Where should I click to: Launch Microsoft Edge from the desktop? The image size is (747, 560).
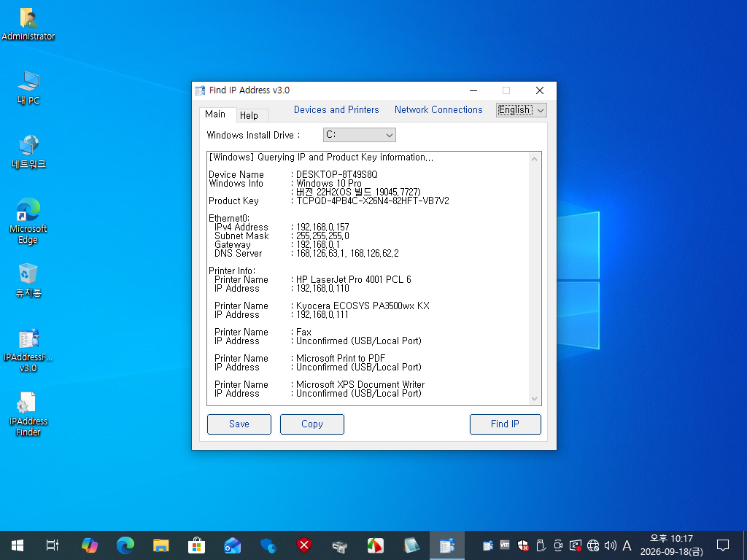coord(28,221)
